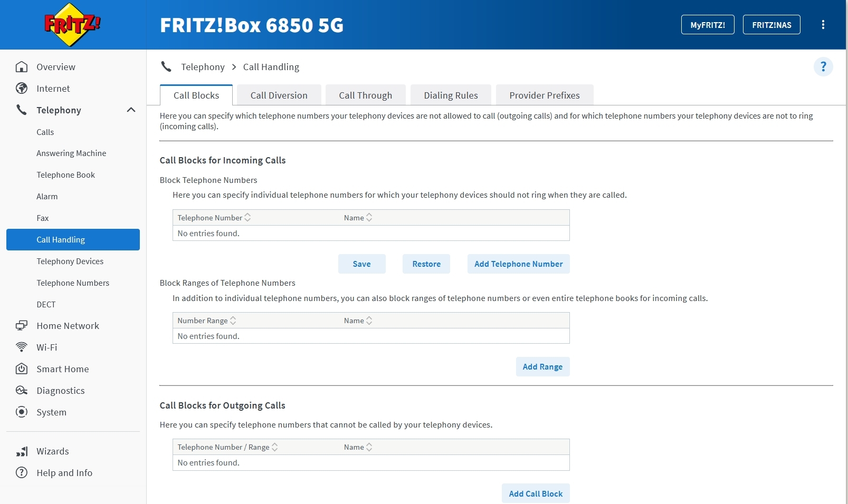
Task: Open Telephone Numbers page
Action: click(x=73, y=283)
